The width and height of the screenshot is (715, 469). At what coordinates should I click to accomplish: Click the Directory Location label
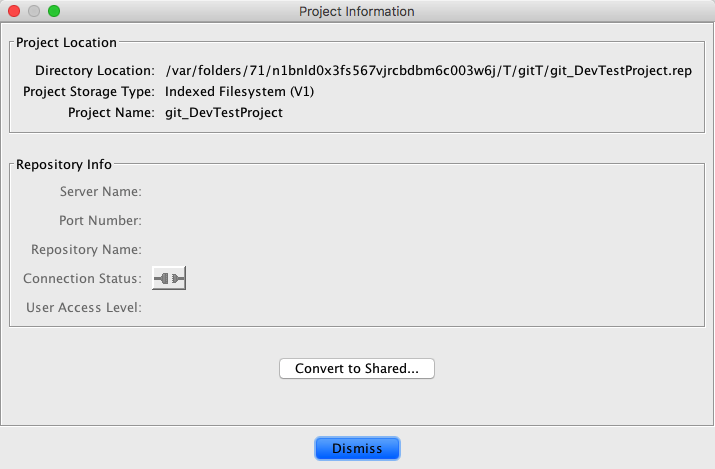pos(95,71)
